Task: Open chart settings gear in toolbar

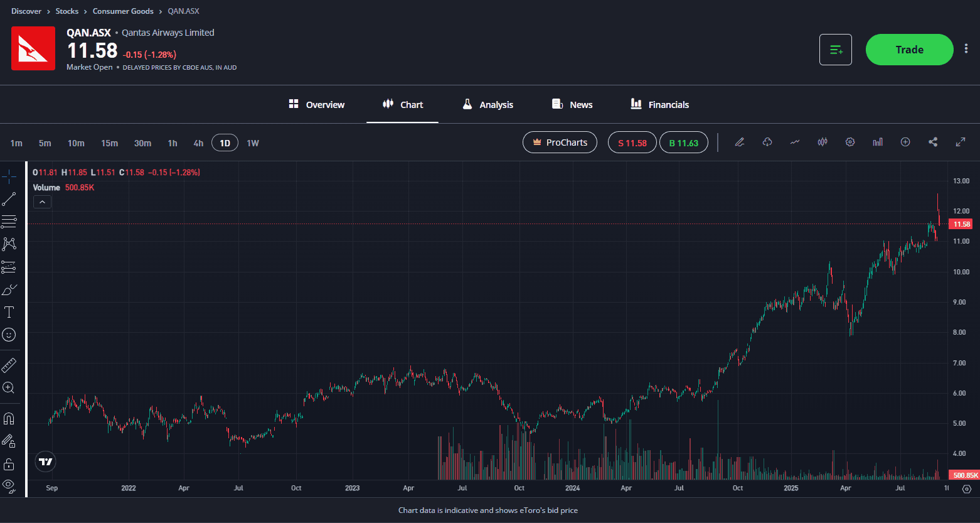Action: 850,142
